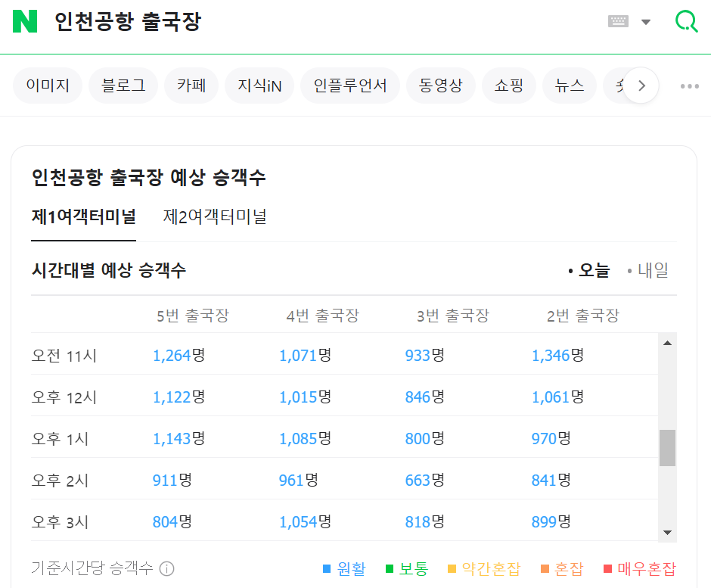The height and width of the screenshot is (588, 711).
Task: Switch to 제1여객터미널 tab
Action: [x=83, y=217]
